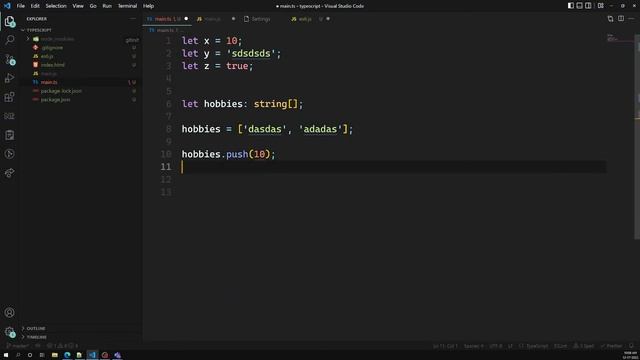Image resolution: width=640 pixels, height=360 pixels.
Task: Click Prettier in the status bar
Action: [x=611, y=346]
